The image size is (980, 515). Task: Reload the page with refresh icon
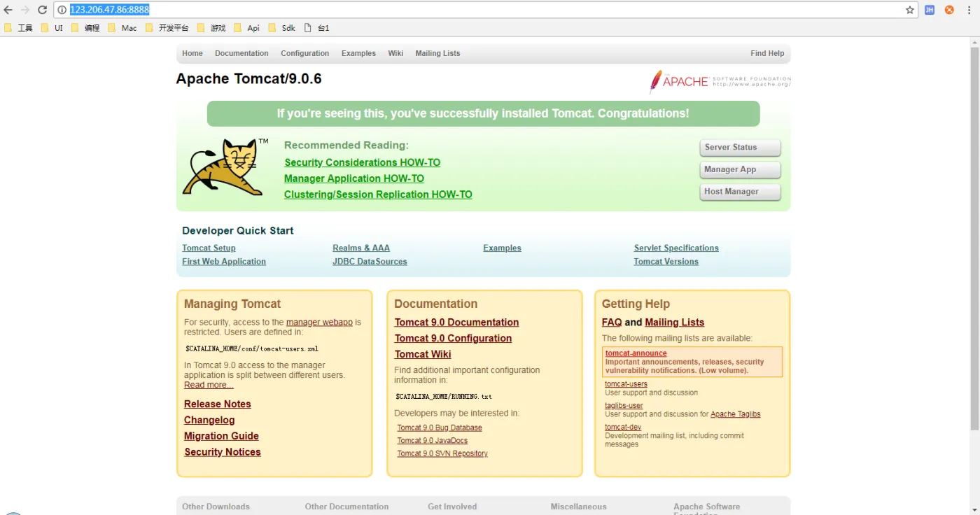point(42,10)
